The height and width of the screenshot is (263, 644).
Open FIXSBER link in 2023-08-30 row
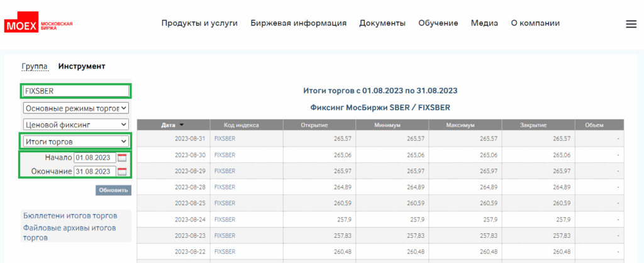[x=225, y=155]
